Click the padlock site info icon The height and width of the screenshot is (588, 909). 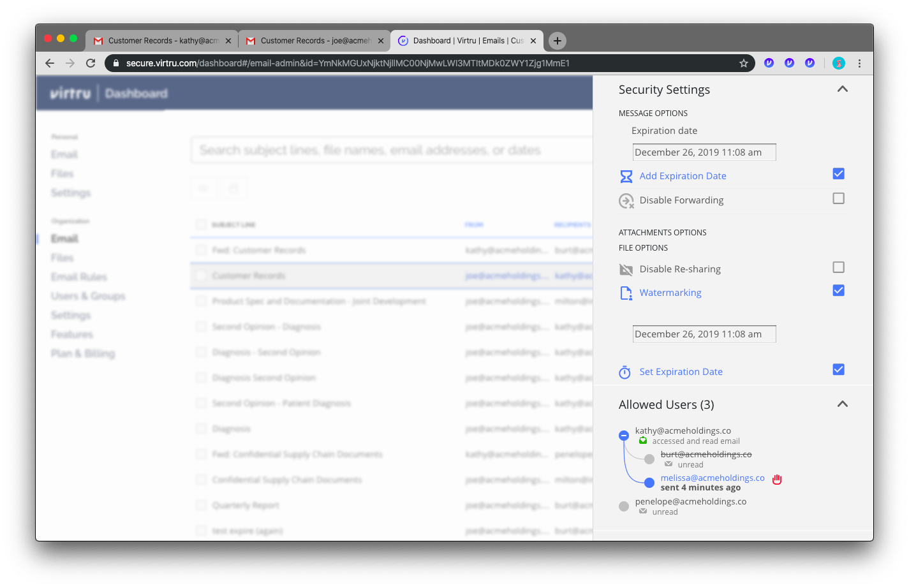tap(116, 63)
